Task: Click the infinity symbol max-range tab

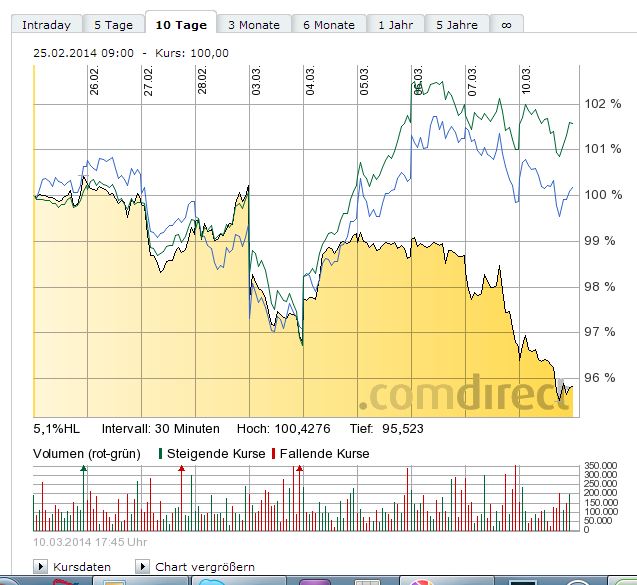Action: point(506,25)
